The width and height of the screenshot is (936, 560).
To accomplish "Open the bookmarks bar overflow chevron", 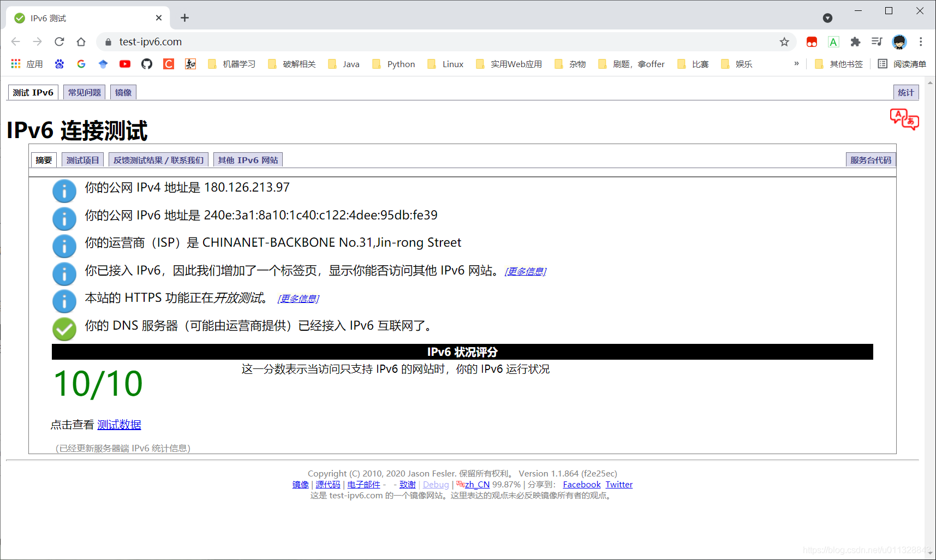I will click(796, 64).
